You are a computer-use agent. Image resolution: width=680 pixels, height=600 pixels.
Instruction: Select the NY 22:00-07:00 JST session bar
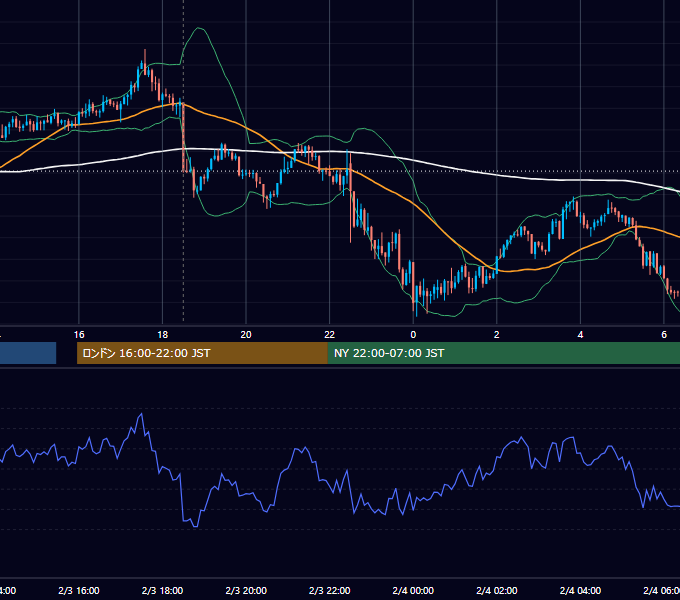coord(503,353)
